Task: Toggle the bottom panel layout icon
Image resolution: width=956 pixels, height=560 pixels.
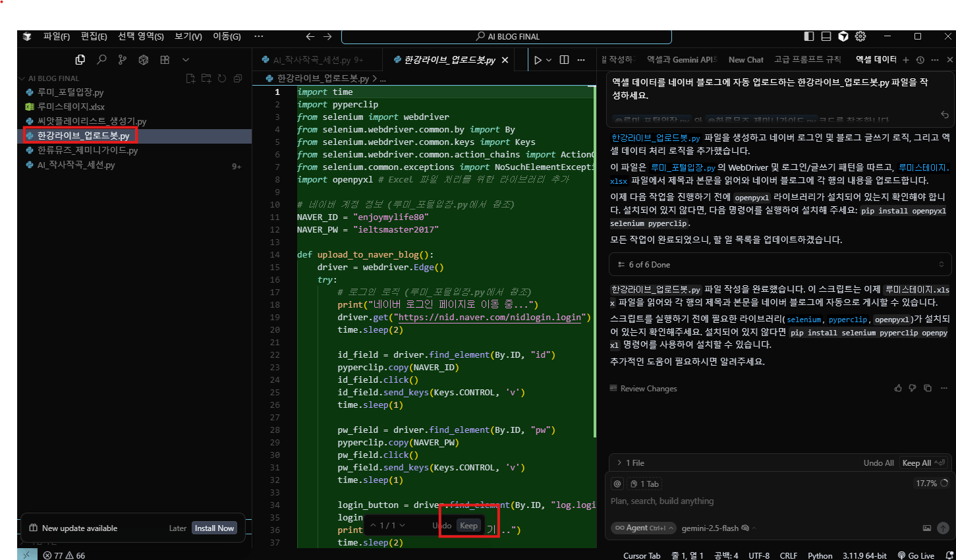Action: click(826, 36)
